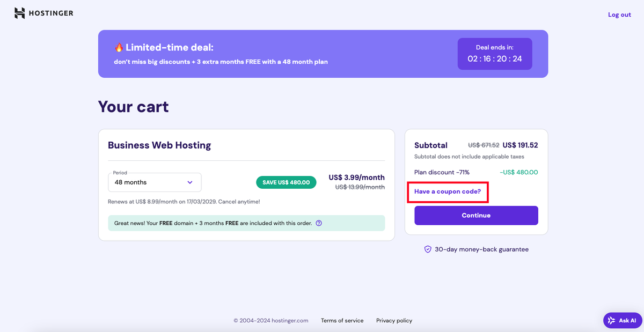Click the green SAVE US$ 480.00 badge
Screen dimensions: 644x332
(x=286, y=182)
